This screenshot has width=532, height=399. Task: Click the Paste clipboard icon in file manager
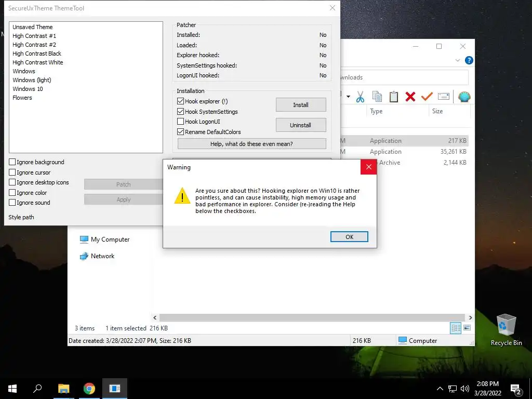click(394, 97)
